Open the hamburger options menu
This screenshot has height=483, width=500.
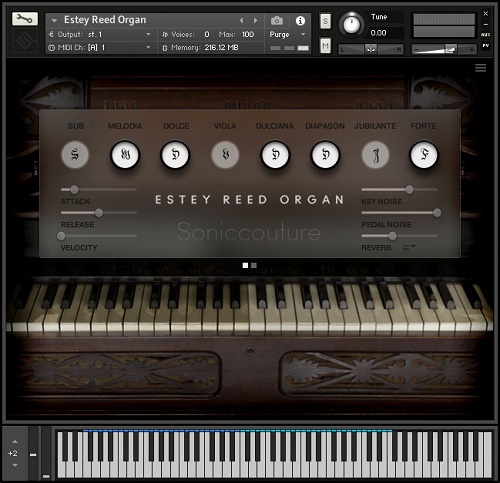[x=480, y=68]
